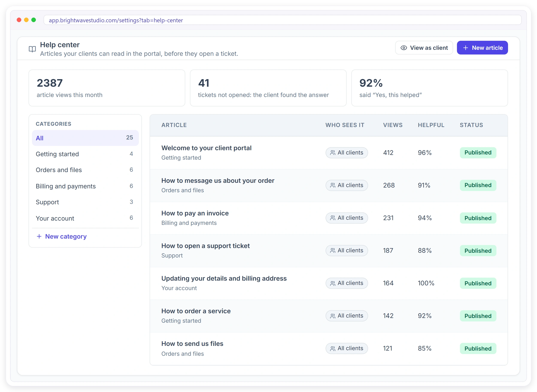Open article How to open a support ticket
The height and width of the screenshot is (392, 537).
pos(205,246)
